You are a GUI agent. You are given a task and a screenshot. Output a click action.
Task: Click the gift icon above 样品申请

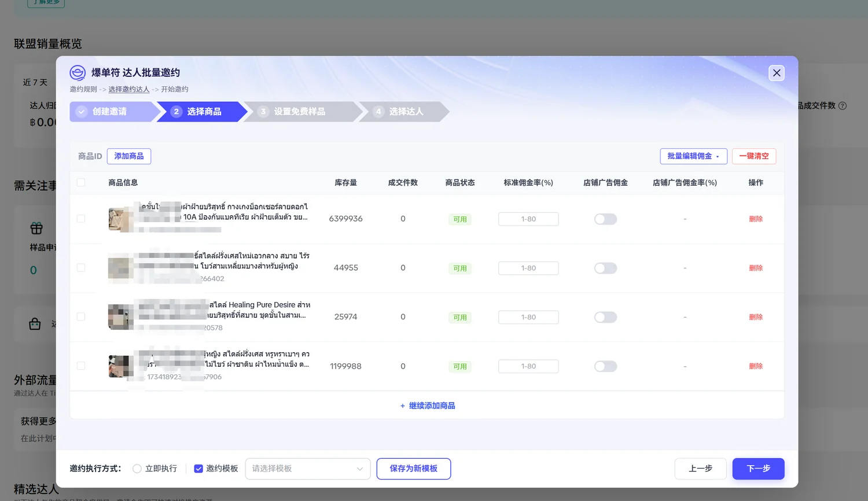[36, 228]
